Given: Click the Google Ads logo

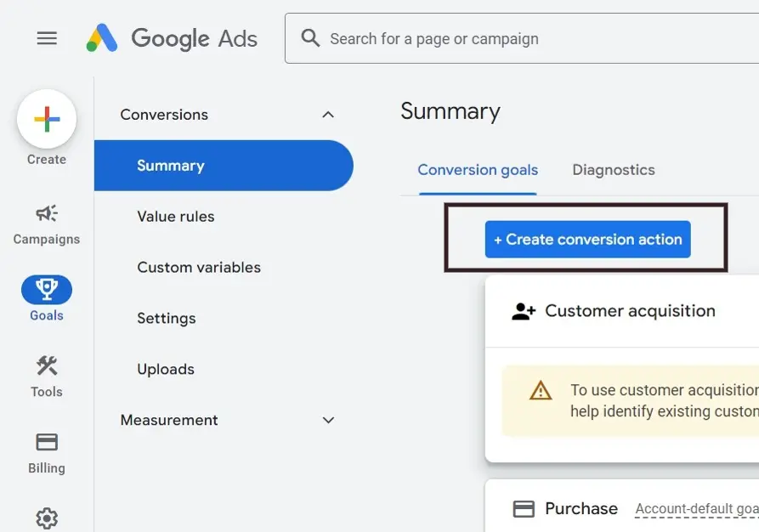Looking at the screenshot, I should (x=172, y=38).
